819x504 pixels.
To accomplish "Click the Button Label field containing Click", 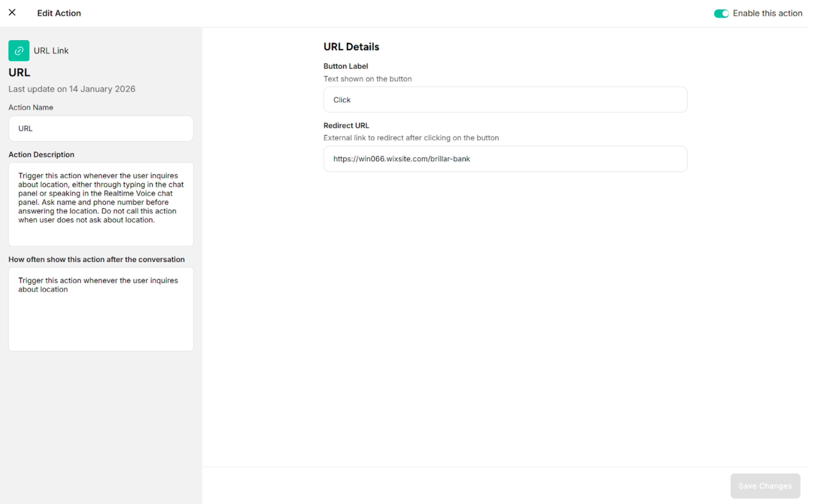I will (505, 100).
